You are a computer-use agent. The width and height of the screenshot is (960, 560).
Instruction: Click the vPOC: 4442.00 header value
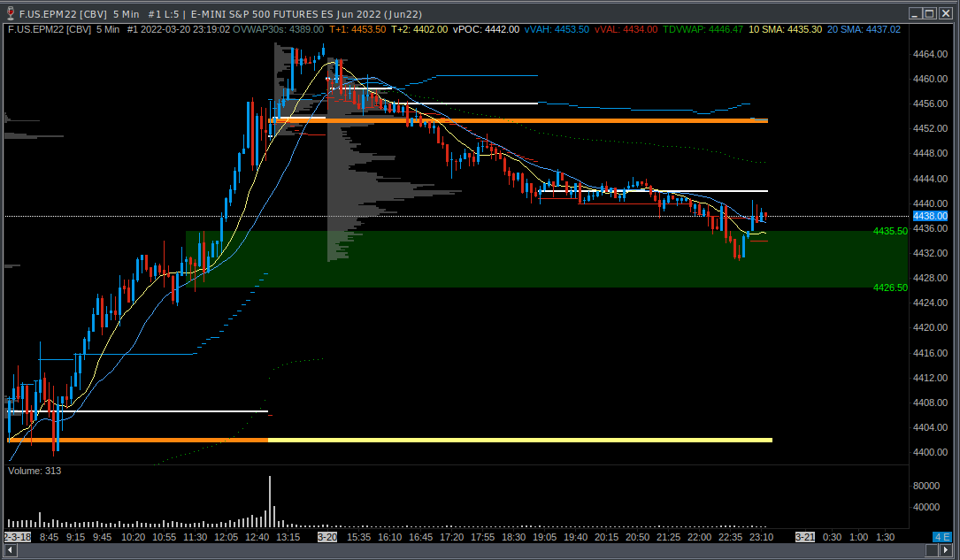(486, 29)
